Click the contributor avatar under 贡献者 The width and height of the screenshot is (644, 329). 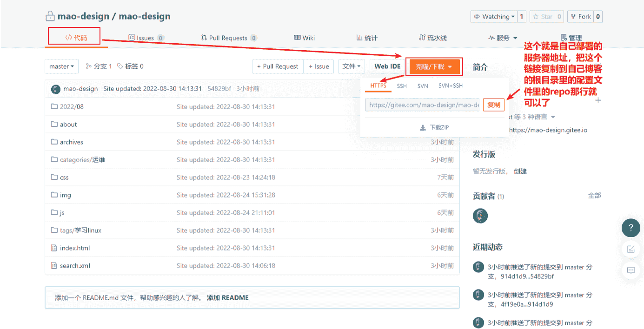480,216
